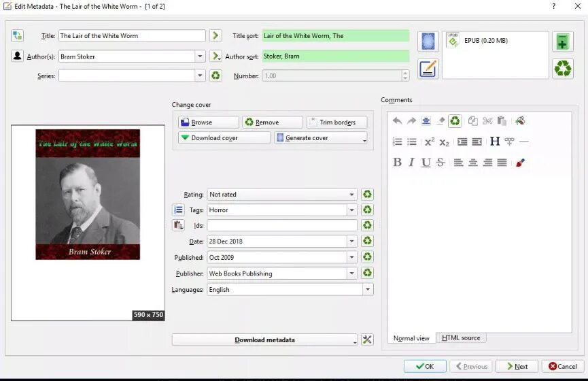Align comment text left
The width and height of the screenshot is (588, 381).
[459, 162]
